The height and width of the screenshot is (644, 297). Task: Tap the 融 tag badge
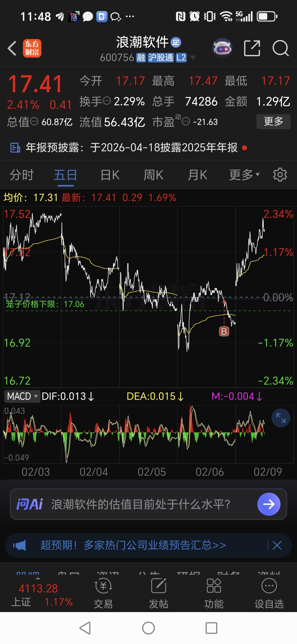141,58
